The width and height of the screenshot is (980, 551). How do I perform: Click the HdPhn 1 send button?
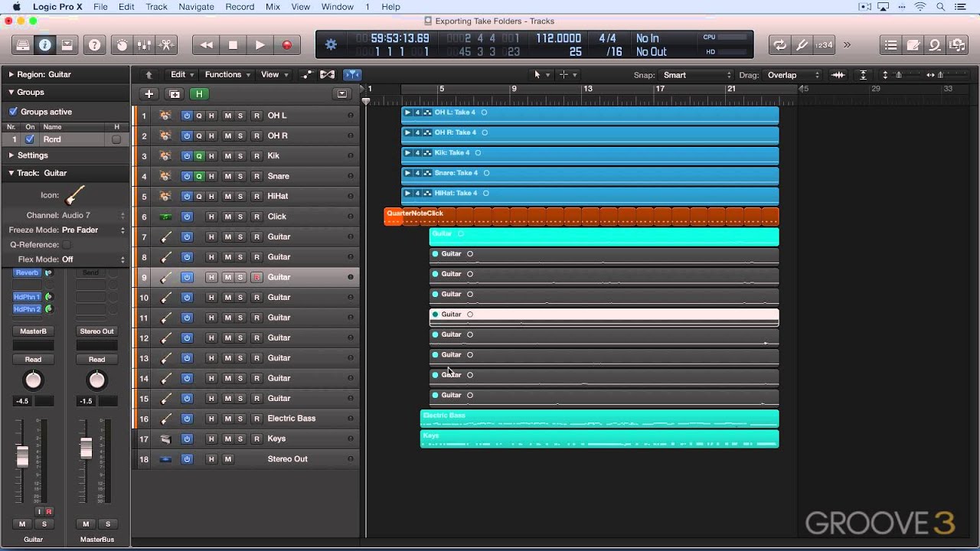coord(27,297)
